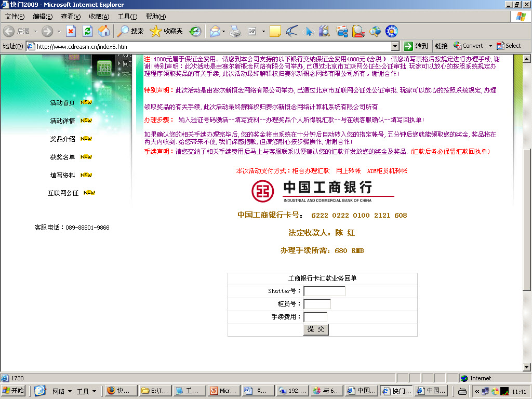Open the Mail icon dropdown arrow
This screenshot has height=399, width=532.
(223, 31)
